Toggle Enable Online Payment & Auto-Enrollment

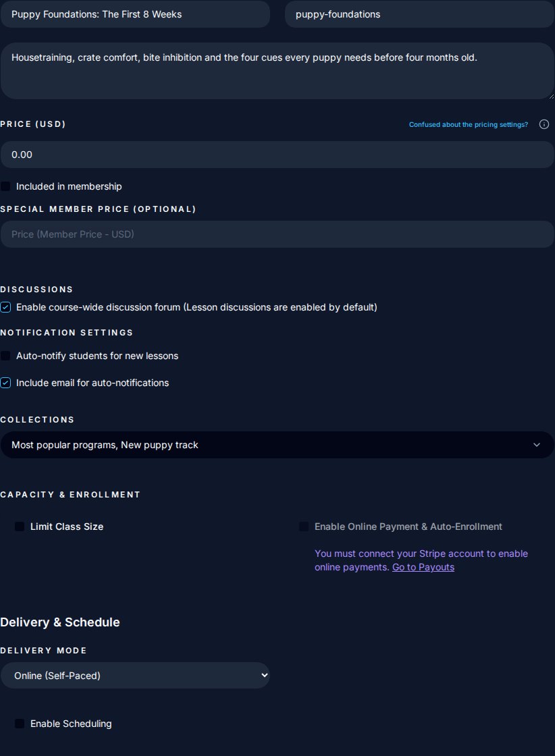[x=304, y=526]
